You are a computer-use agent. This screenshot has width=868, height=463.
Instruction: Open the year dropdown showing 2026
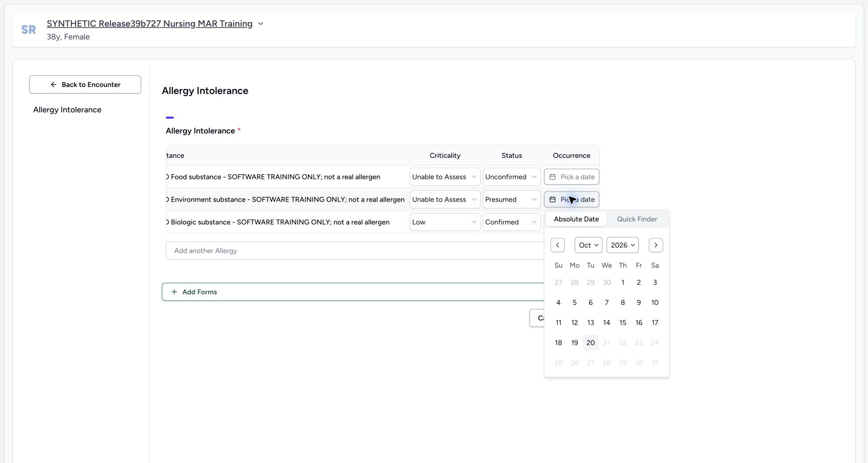[623, 245]
